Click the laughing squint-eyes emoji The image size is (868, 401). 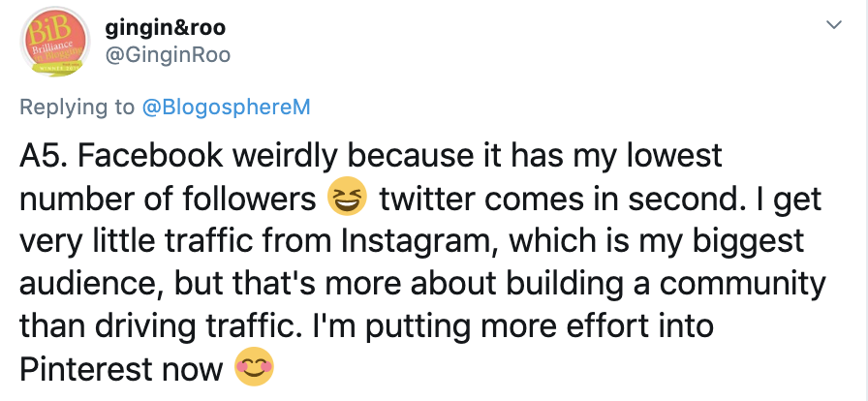(348, 200)
